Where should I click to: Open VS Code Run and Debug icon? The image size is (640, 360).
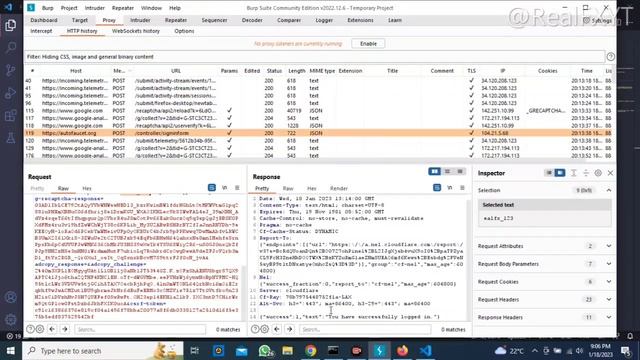point(11,93)
